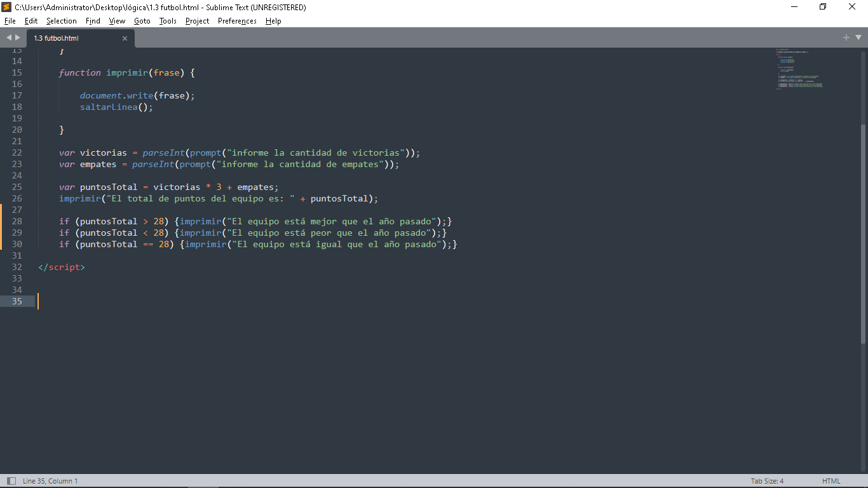The height and width of the screenshot is (488, 868).
Task: Minimize the Sublime Text window
Action: click(794, 7)
